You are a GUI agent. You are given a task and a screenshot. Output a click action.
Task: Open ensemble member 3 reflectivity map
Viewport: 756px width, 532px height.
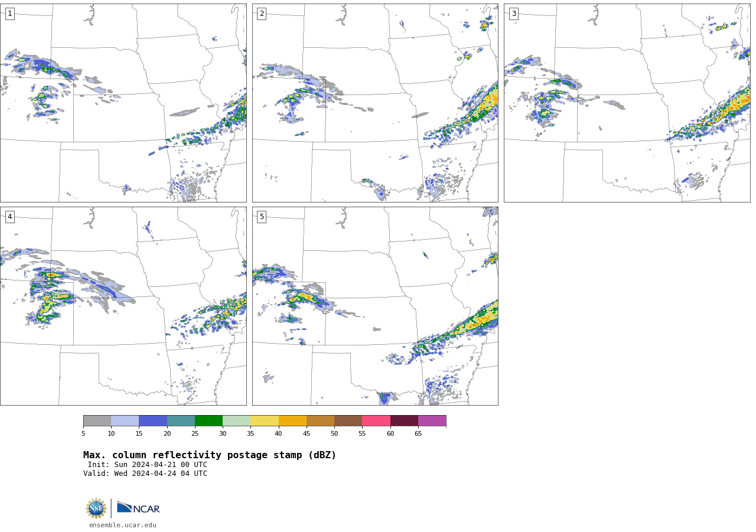point(627,103)
